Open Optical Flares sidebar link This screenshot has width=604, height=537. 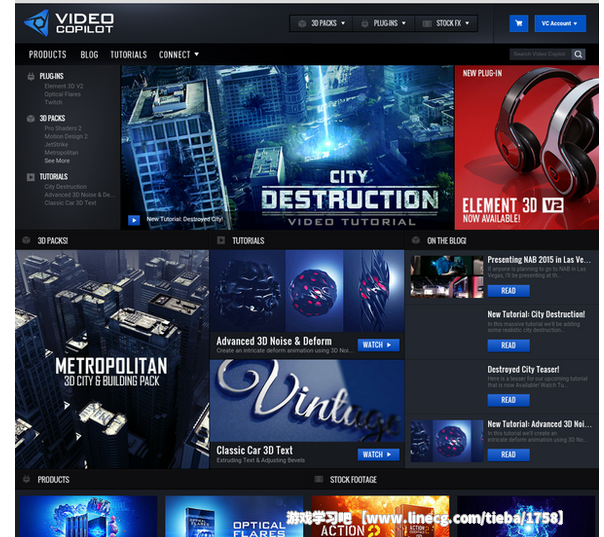62,94
